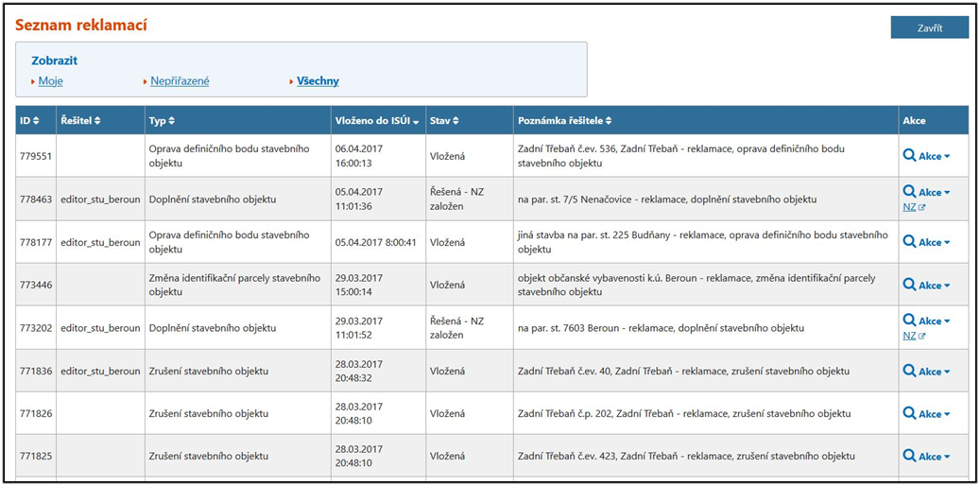Open Akce dropdown in row 773446

(934, 285)
